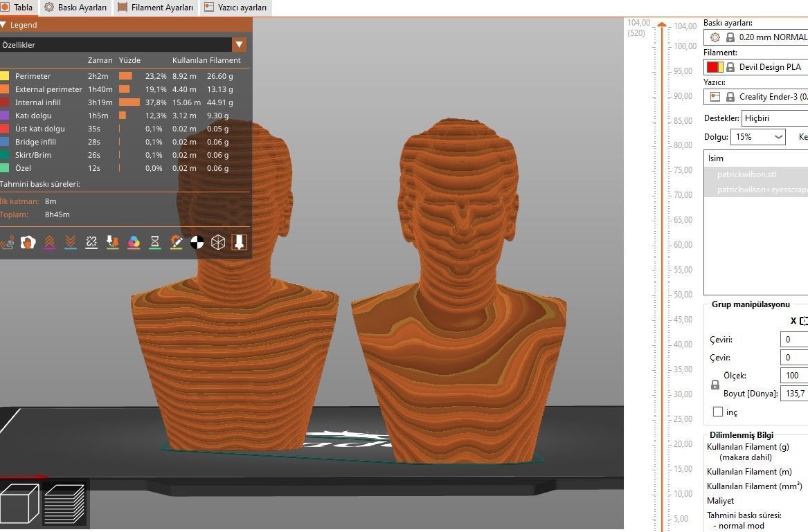Collapse the Legend panel triangle
The width and height of the screenshot is (808, 532).
click(3, 25)
